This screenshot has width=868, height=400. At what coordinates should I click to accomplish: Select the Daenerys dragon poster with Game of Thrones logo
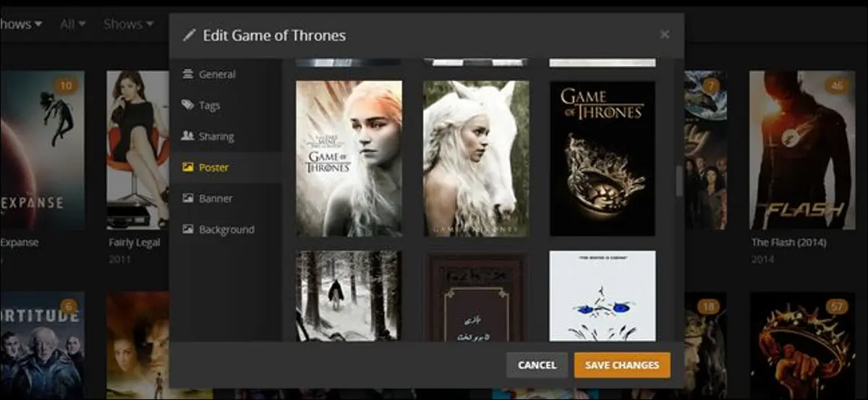[349, 158]
